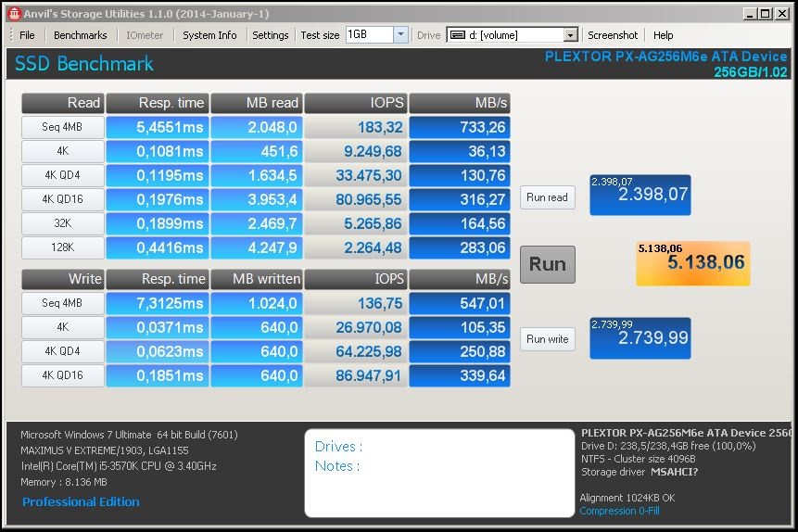
Task: Open the File menu
Action: 27,35
